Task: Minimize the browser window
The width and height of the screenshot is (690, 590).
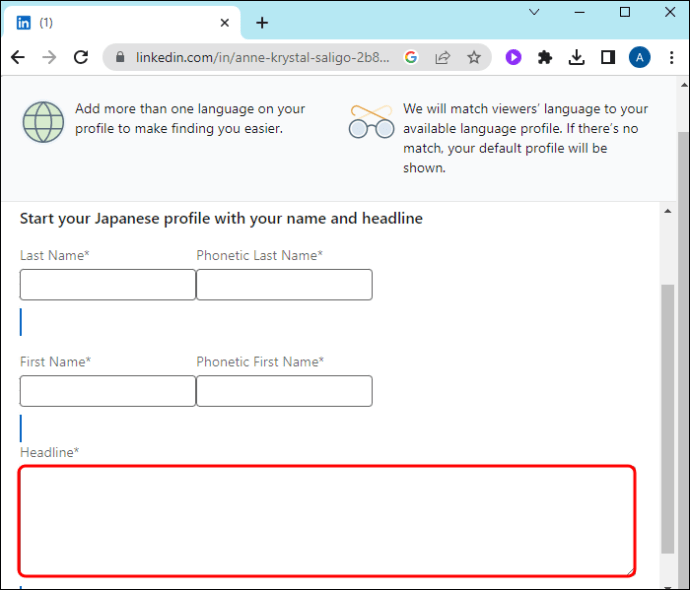Action: pos(580,12)
